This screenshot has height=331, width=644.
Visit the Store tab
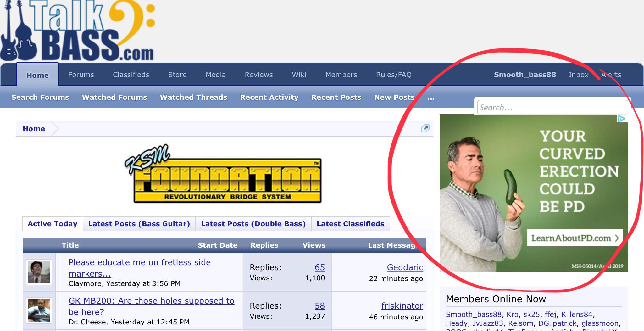pos(177,75)
